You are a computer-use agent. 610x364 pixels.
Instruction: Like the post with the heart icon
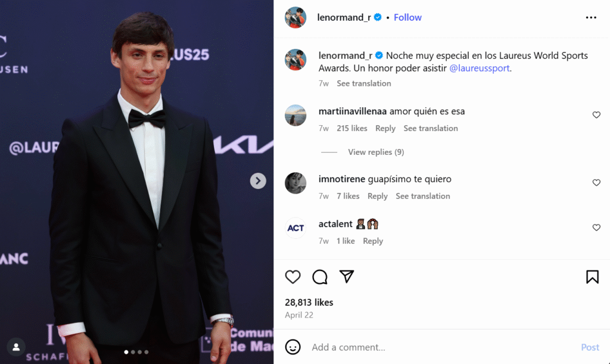pos(292,277)
